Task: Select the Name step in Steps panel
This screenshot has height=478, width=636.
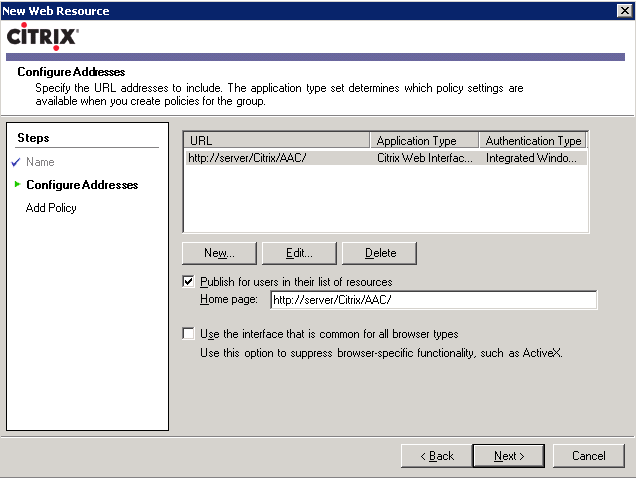Action: [40, 162]
